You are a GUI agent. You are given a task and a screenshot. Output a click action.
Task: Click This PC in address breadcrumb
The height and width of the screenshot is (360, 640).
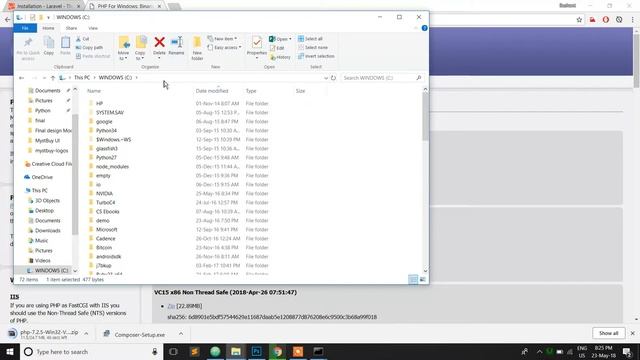pyautogui.click(x=82, y=78)
